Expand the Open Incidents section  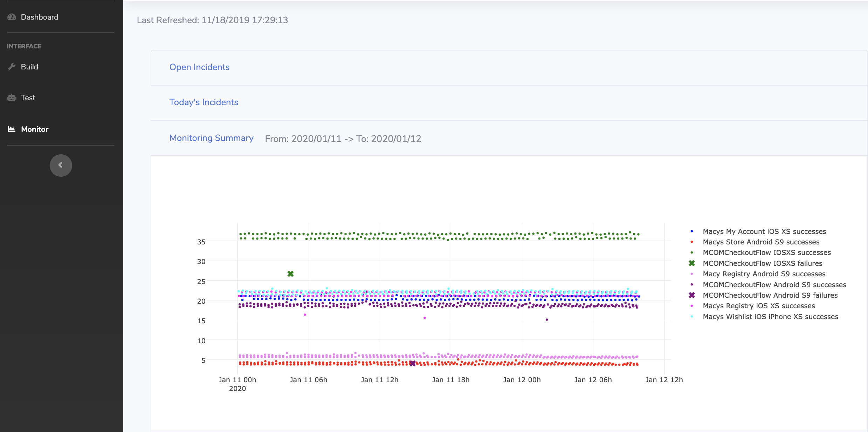click(199, 67)
